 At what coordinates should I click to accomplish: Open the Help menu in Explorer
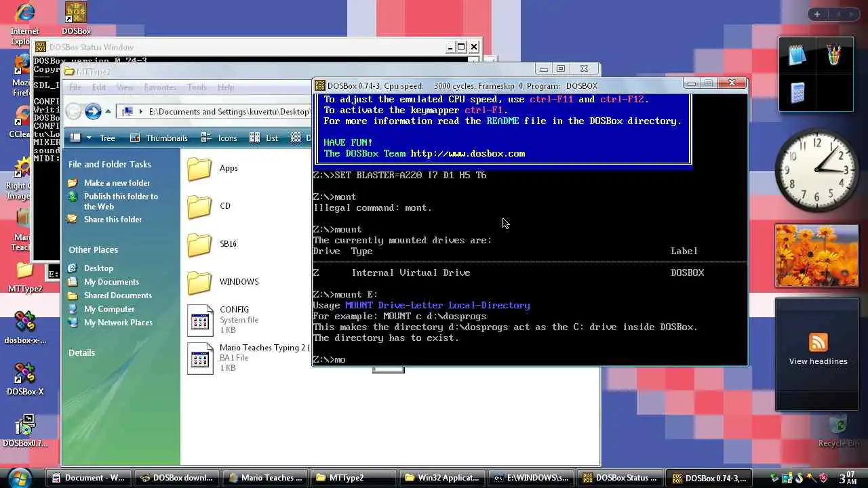point(226,87)
